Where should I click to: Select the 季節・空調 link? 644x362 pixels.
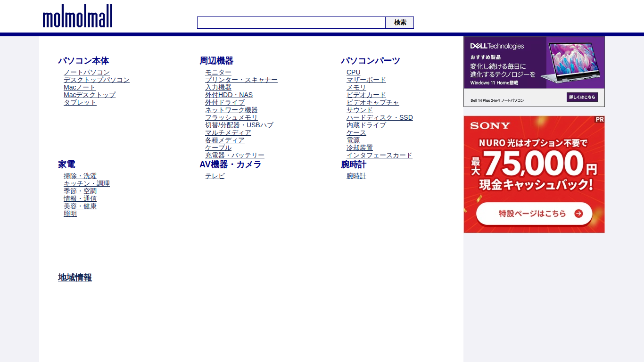click(x=80, y=191)
